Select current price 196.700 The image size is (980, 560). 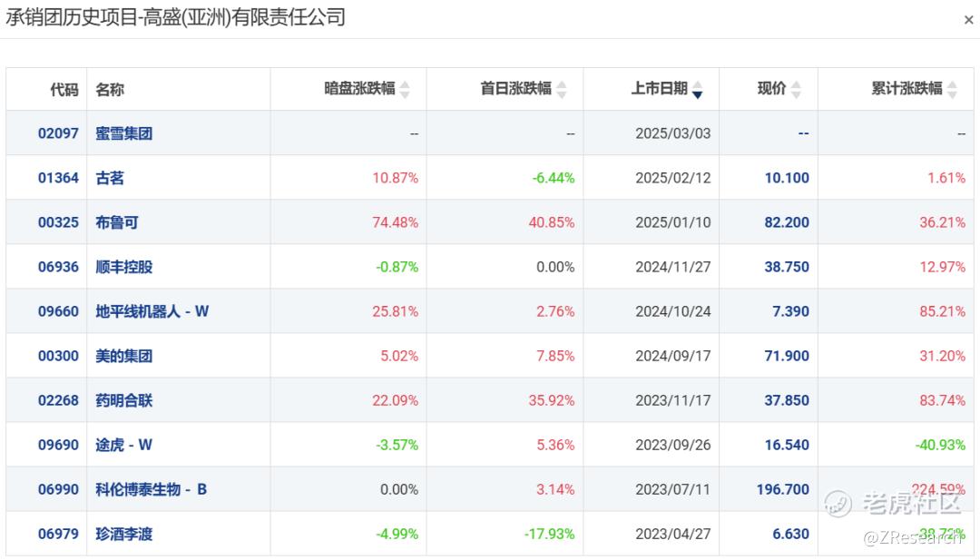(783, 489)
